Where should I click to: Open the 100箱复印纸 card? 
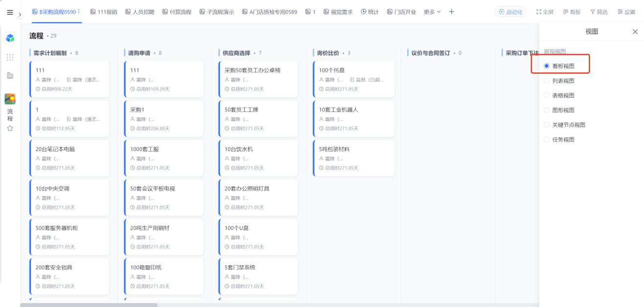[x=164, y=277]
